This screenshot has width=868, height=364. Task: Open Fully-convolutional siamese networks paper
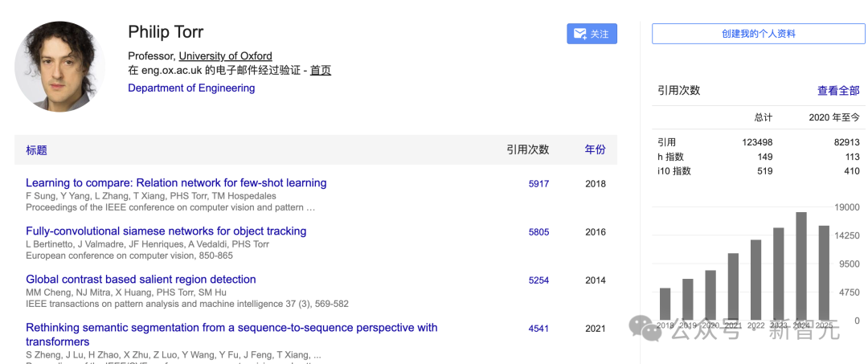point(166,231)
